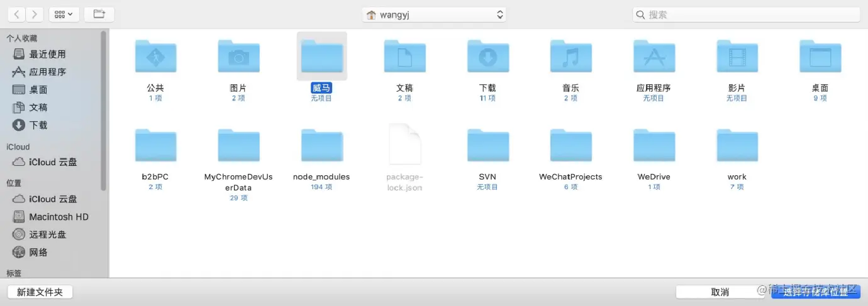Click the 194 项 item count text

click(321, 187)
